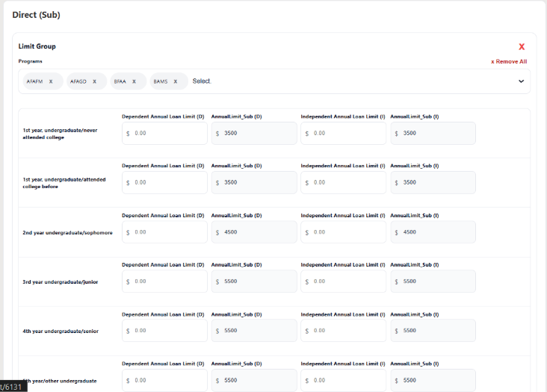
Task: Edit AnnualLimit_Sub (I) for 3rd year junior
Action: 433,281
